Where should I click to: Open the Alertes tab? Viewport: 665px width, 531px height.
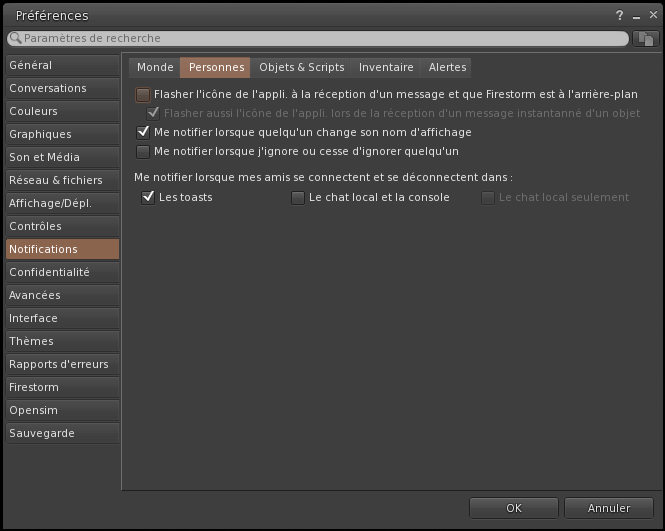(x=447, y=67)
